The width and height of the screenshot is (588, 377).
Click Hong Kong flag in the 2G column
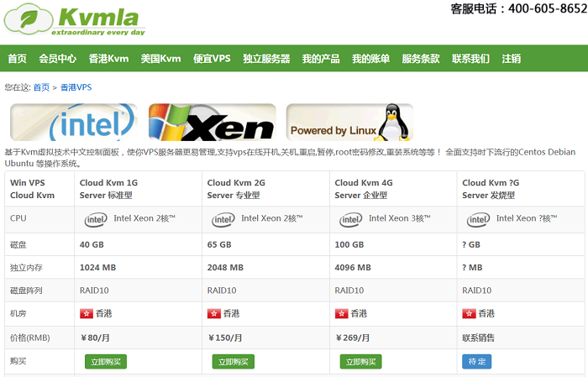click(x=214, y=314)
